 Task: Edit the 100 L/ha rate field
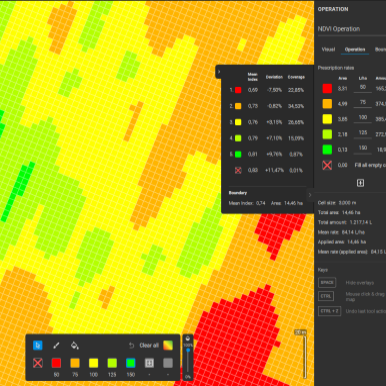363,118
